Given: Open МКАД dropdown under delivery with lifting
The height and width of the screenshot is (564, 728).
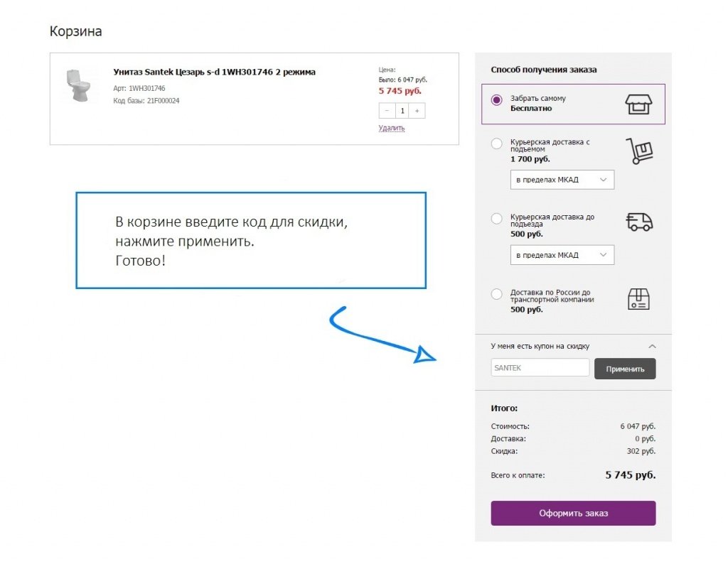Looking at the screenshot, I should coord(562,180).
